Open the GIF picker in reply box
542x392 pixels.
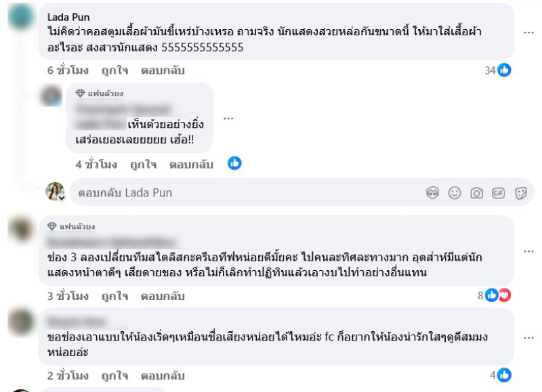(499, 193)
